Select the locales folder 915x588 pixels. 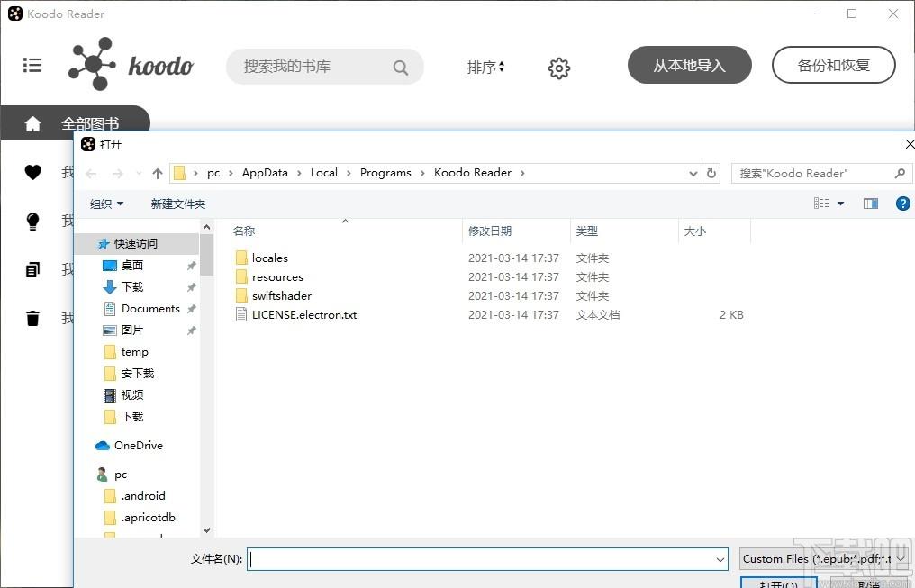(x=262, y=258)
